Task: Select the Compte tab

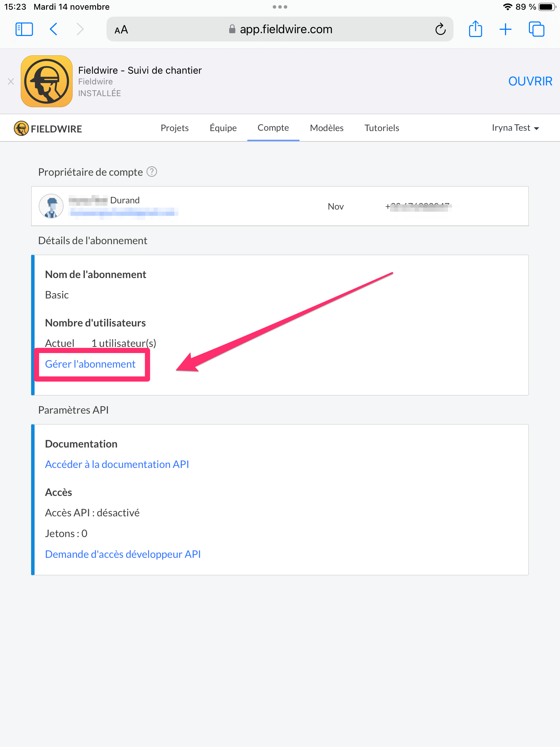Action: (x=273, y=128)
